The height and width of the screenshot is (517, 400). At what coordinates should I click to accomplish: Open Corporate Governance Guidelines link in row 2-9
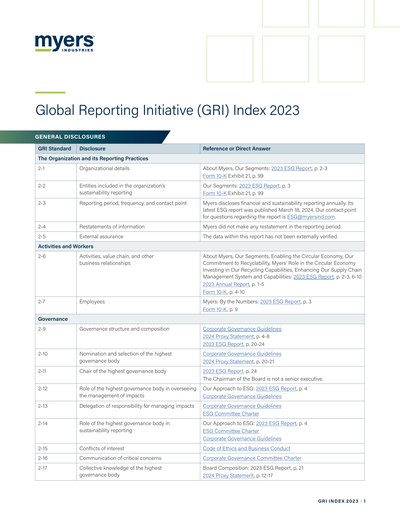(242, 329)
